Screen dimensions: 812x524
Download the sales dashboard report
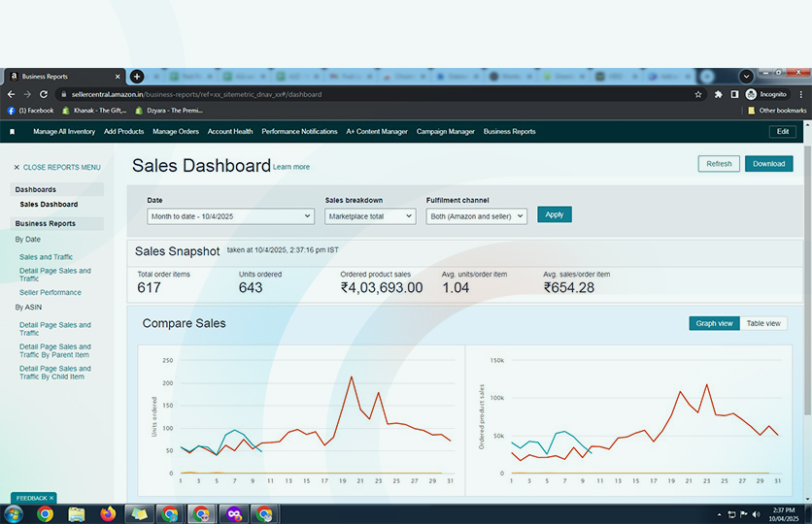pyautogui.click(x=768, y=164)
